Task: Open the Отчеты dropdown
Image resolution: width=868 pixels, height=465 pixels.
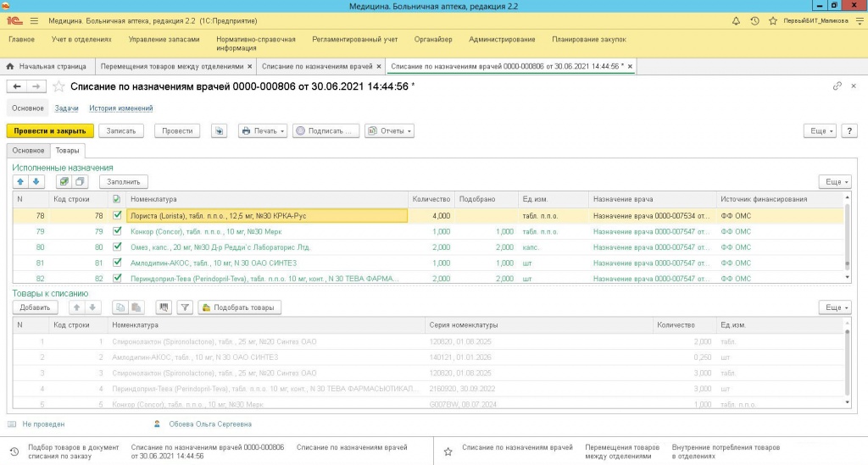Action: tap(389, 131)
